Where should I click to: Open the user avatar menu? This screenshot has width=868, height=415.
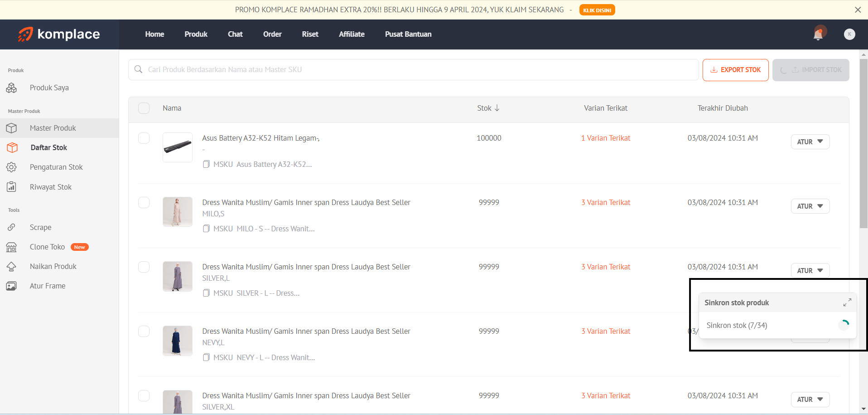click(849, 34)
